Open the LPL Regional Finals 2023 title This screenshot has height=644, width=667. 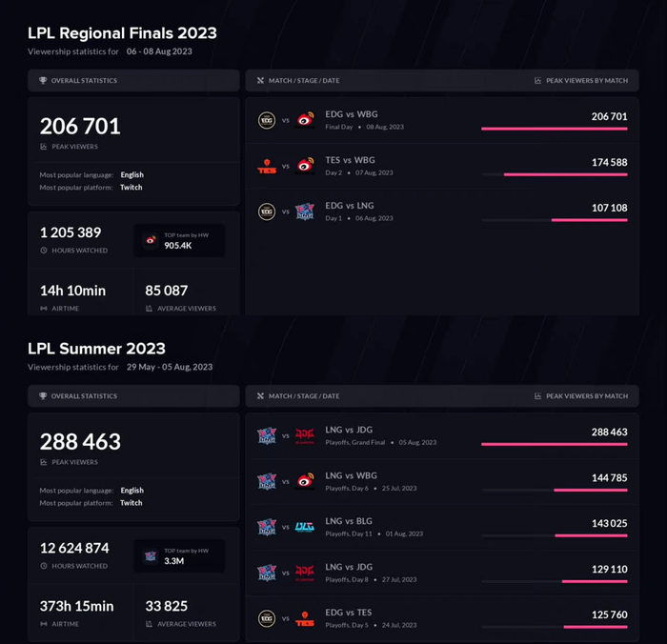122,33
